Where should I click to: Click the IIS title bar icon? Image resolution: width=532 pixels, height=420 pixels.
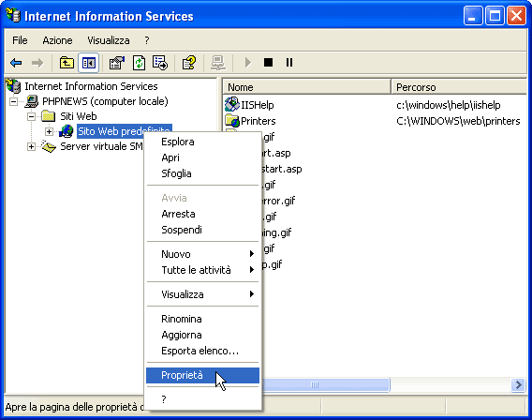[x=13, y=15]
